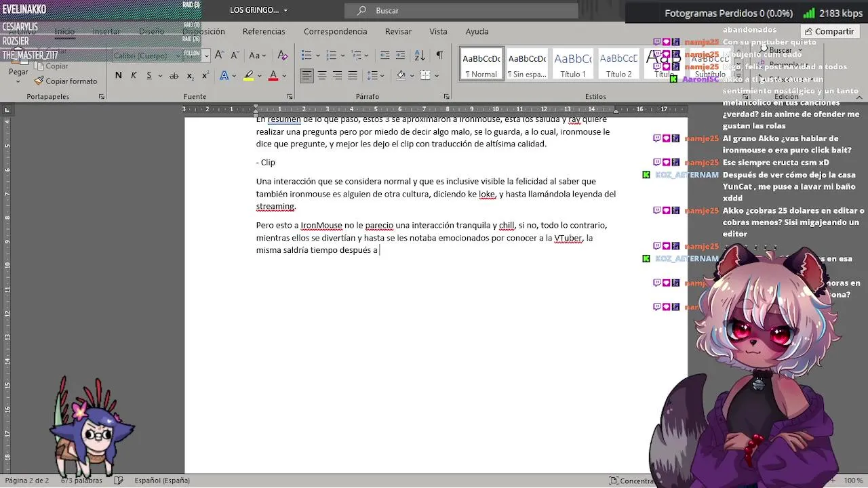
Task: Open the Correspondencia tab
Action: pos(335,31)
